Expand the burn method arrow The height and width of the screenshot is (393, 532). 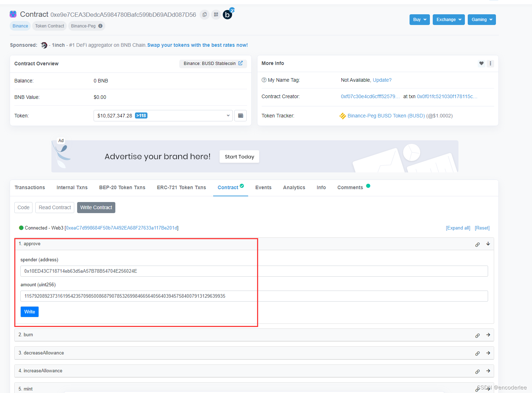tap(488, 335)
